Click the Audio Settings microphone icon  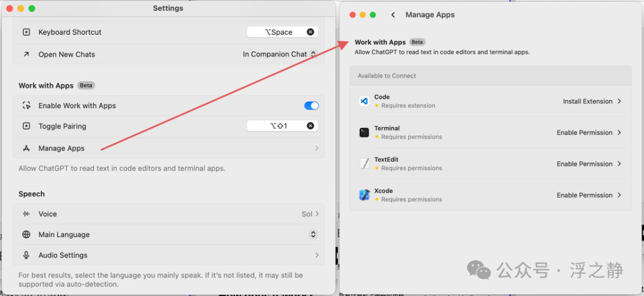click(x=26, y=255)
